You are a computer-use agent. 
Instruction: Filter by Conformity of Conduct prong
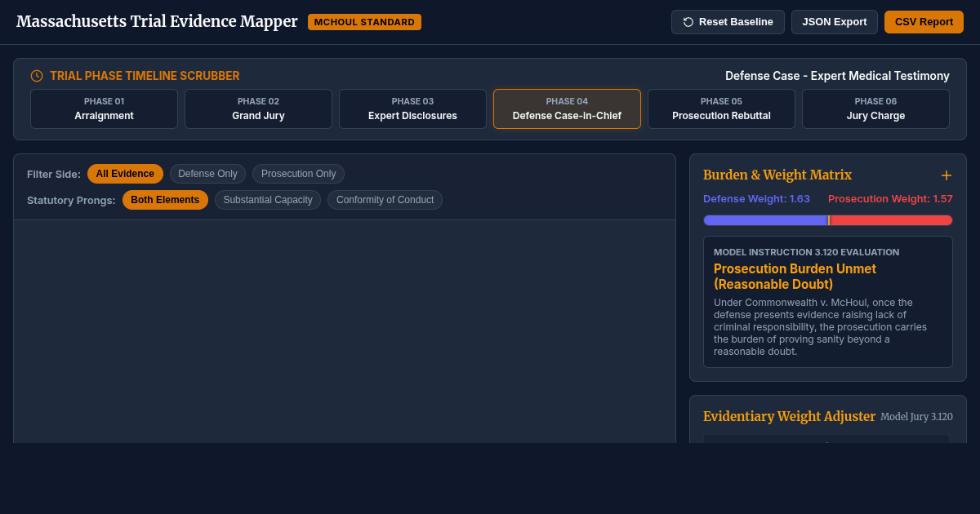pos(385,200)
